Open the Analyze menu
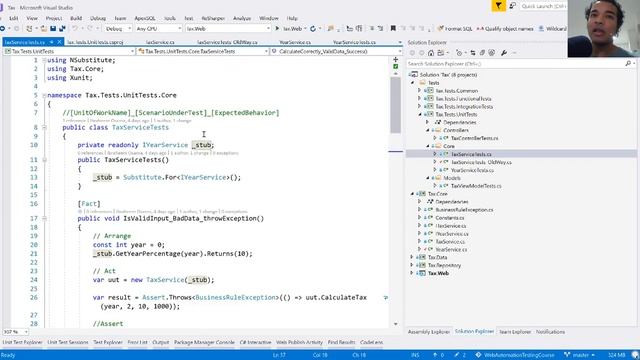 pos(242,18)
